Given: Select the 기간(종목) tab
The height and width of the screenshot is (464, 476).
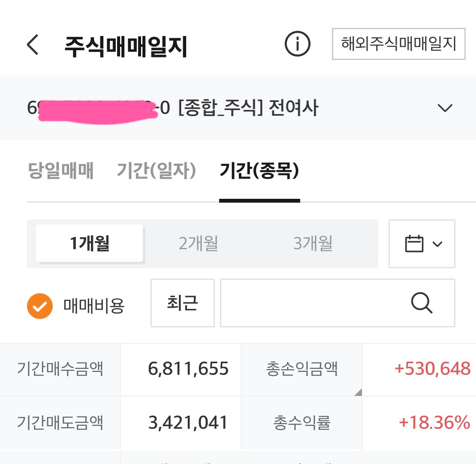Looking at the screenshot, I should (259, 171).
